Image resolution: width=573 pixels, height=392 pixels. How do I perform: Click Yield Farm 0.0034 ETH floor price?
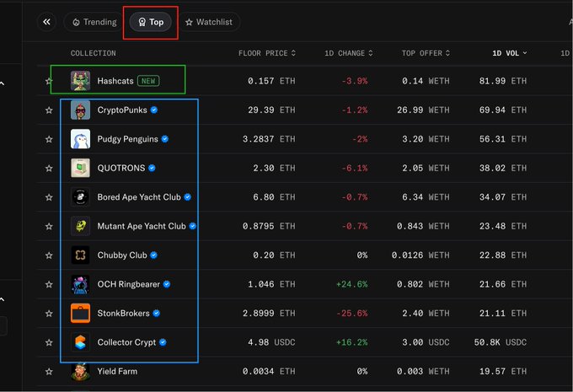269,372
